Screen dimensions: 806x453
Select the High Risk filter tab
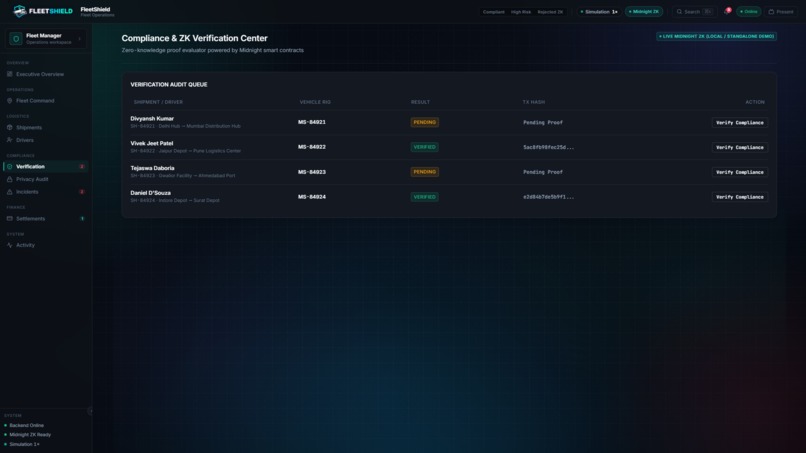521,11
